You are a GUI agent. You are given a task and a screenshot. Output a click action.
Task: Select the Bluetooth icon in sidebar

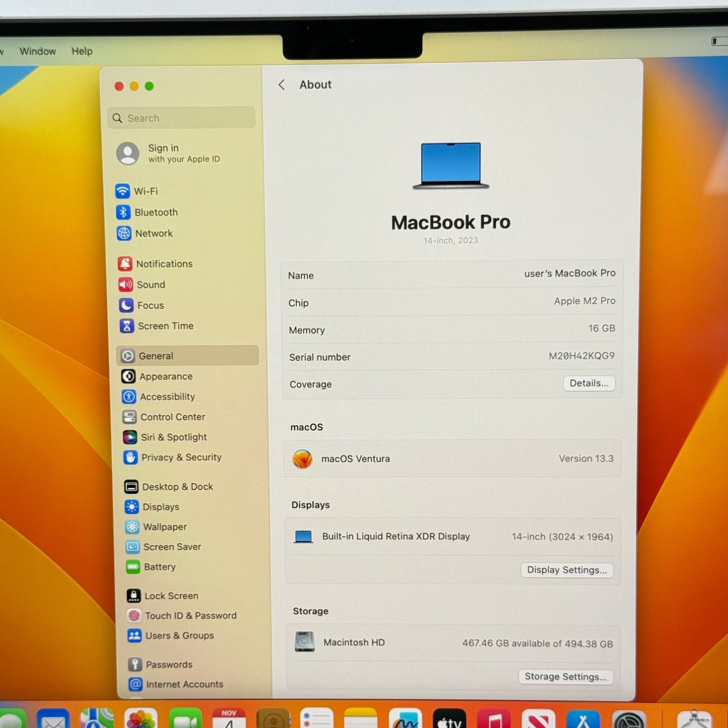[123, 212]
